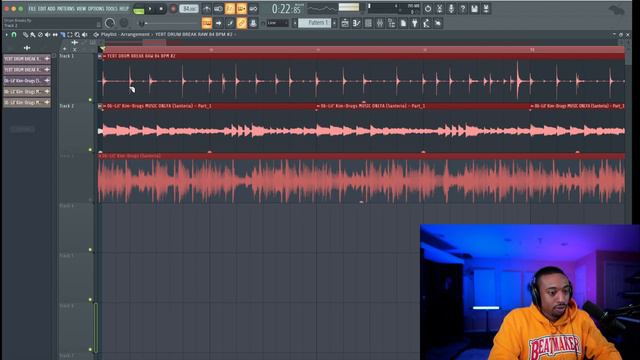
Task: Open the TOOLS menu
Action: (x=112, y=9)
